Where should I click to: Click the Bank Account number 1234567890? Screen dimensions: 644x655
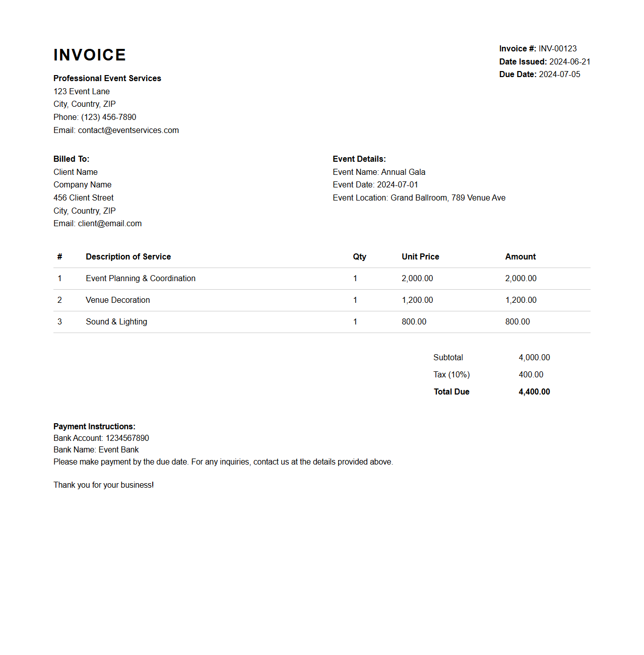click(101, 438)
